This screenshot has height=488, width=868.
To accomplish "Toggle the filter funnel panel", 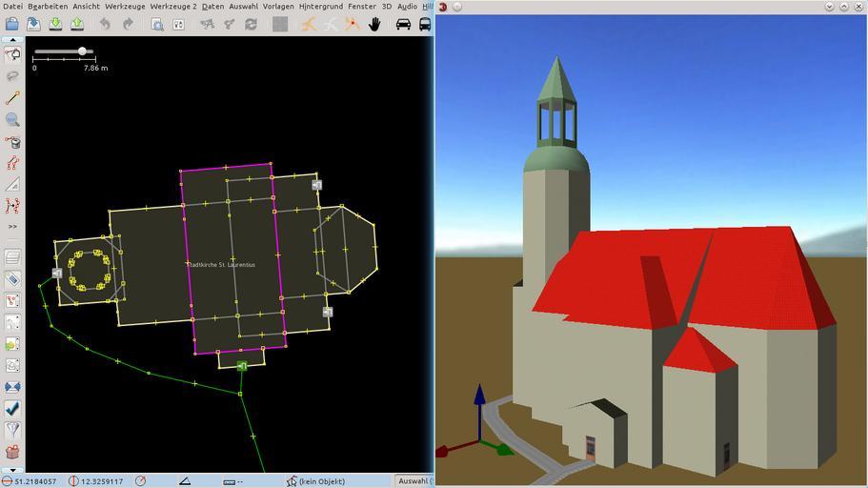I will [12, 430].
